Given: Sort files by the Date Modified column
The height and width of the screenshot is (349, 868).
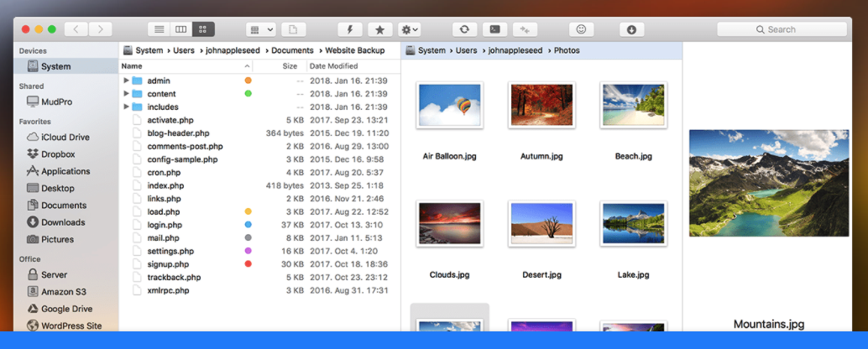Looking at the screenshot, I should [x=333, y=65].
